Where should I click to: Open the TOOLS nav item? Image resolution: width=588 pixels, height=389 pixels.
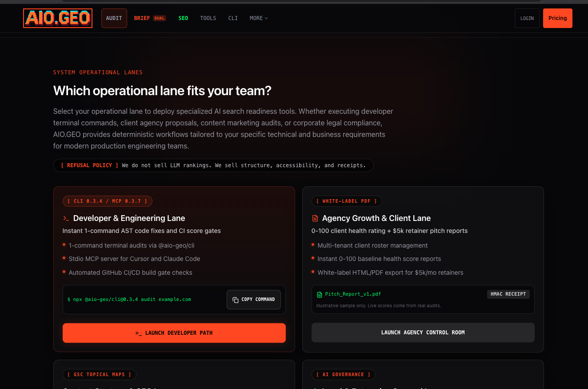click(208, 18)
